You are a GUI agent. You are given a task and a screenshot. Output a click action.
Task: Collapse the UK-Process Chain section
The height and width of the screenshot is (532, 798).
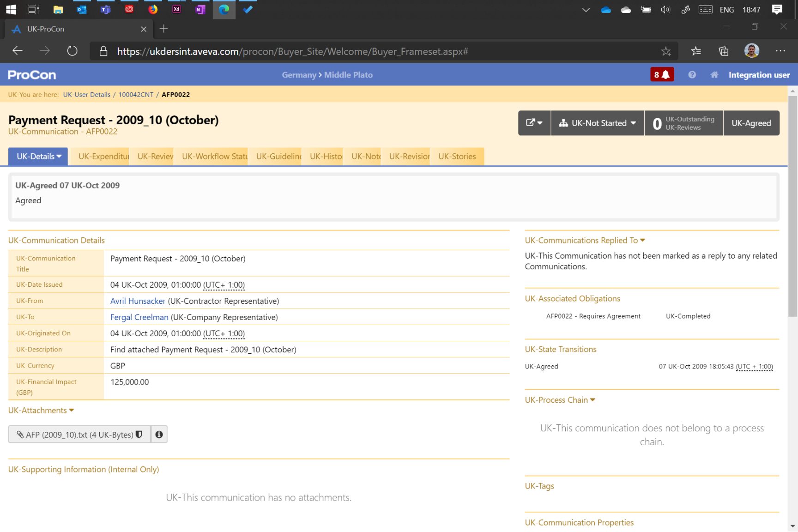point(560,400)
